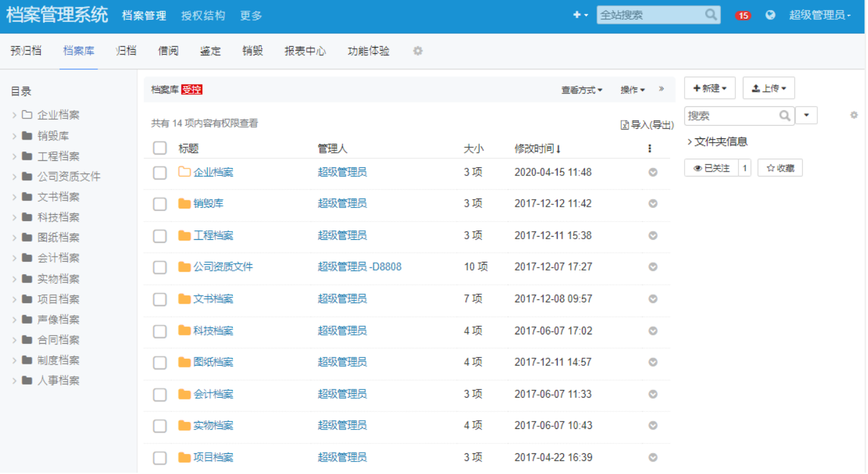Open row actions arrow for 企业档案
The height and width of the screenshot is (474, 868).
[653, 172]
